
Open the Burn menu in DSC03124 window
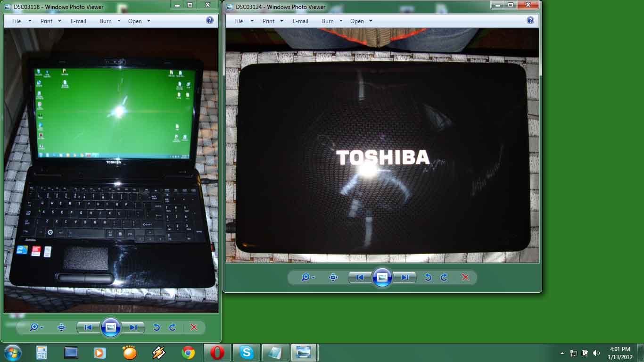click(x=332, y=21)
